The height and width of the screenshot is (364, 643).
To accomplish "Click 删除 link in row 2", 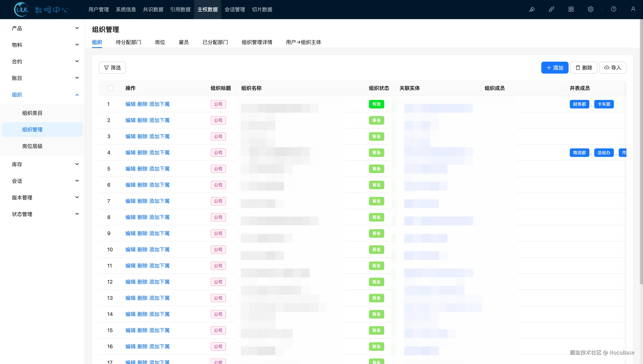I will pos(142,120).
